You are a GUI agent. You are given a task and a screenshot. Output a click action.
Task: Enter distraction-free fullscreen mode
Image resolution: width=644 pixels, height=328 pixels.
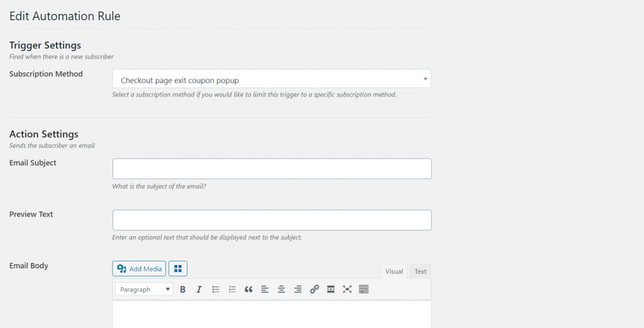[347, 290]
